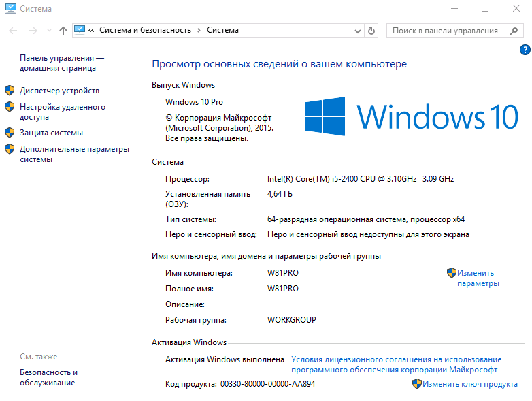Screen dimensions: 532x401
Task: Click shield icon beside Изменить параметры
Action: [x=452, y=272]
